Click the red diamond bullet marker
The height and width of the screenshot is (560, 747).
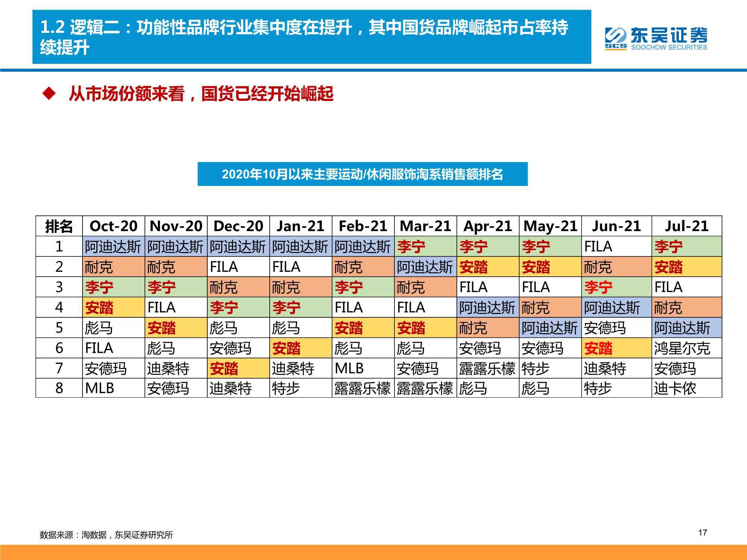coord(49,94)
